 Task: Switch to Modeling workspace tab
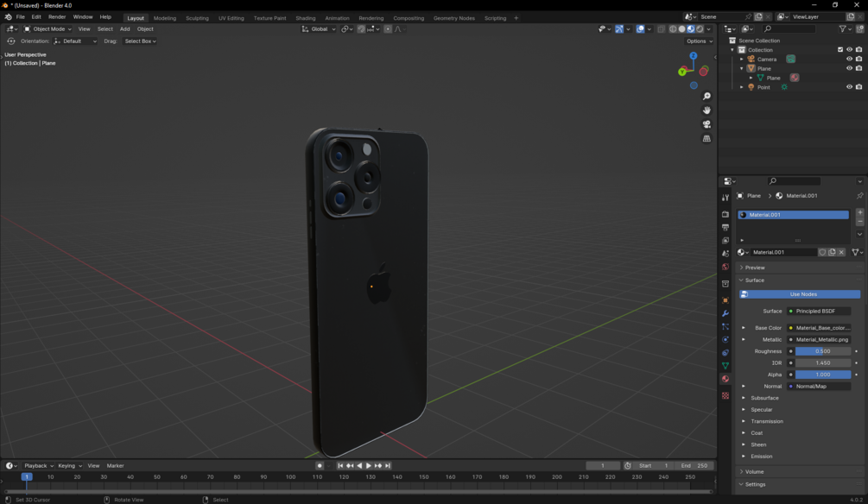[164, 18]
